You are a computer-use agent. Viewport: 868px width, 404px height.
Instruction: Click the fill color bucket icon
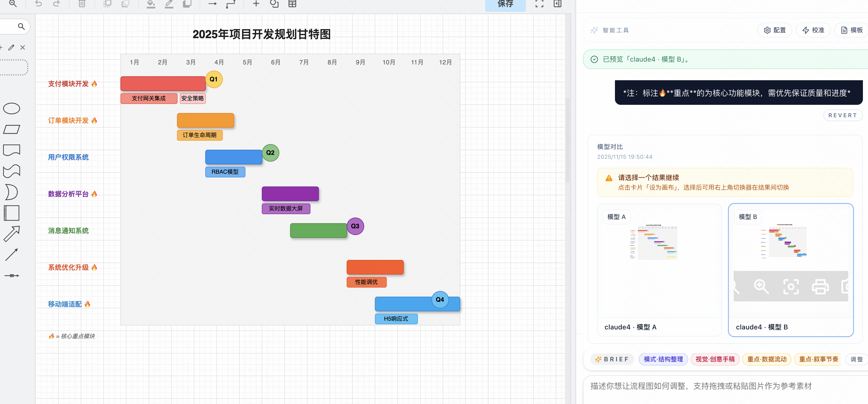point(151,4)
